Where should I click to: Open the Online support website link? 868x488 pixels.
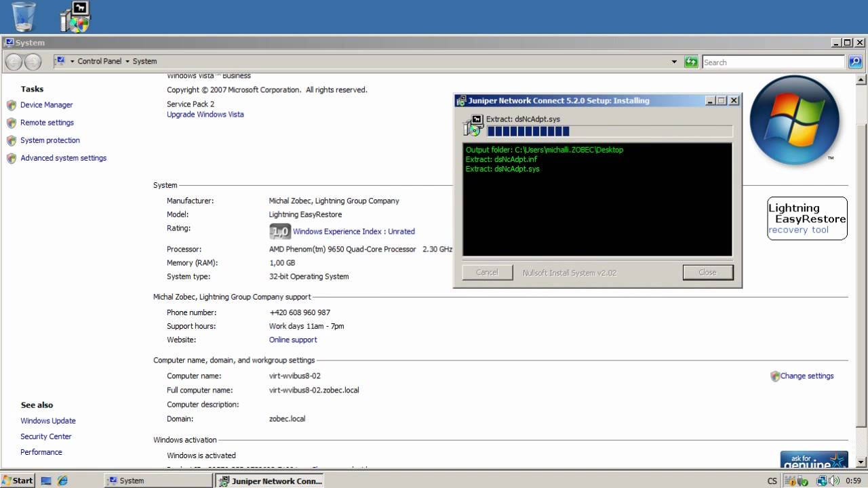(x=293, y=340)
